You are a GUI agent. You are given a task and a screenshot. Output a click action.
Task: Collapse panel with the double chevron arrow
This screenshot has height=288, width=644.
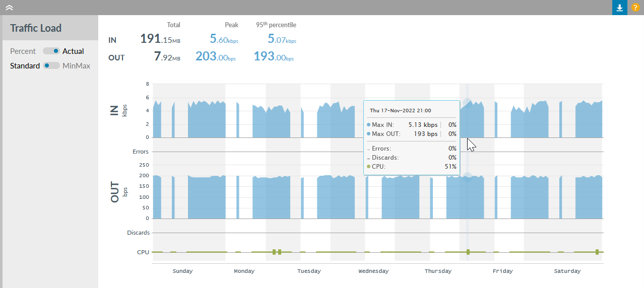tap(9, 8)
